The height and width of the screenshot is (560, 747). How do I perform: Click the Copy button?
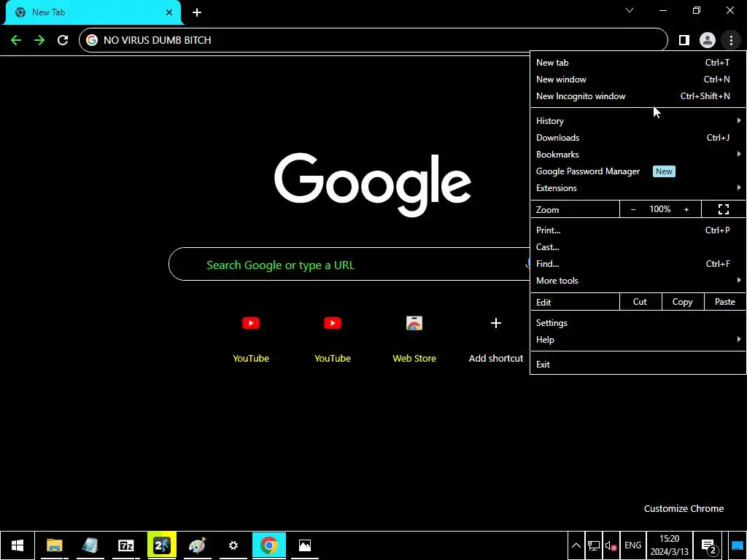tap(683, 302)
